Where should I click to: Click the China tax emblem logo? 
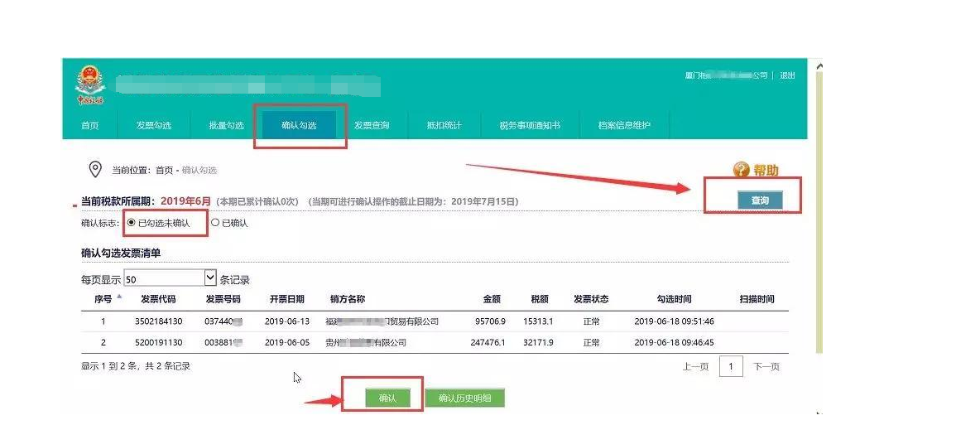[x=91, y=85]
